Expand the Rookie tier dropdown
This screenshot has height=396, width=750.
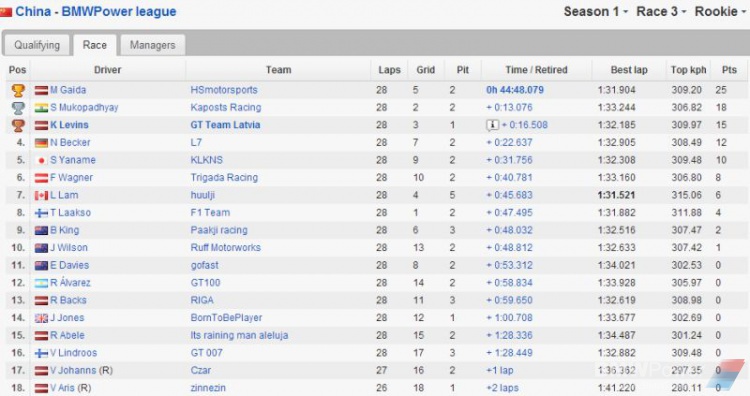[721, 11]
